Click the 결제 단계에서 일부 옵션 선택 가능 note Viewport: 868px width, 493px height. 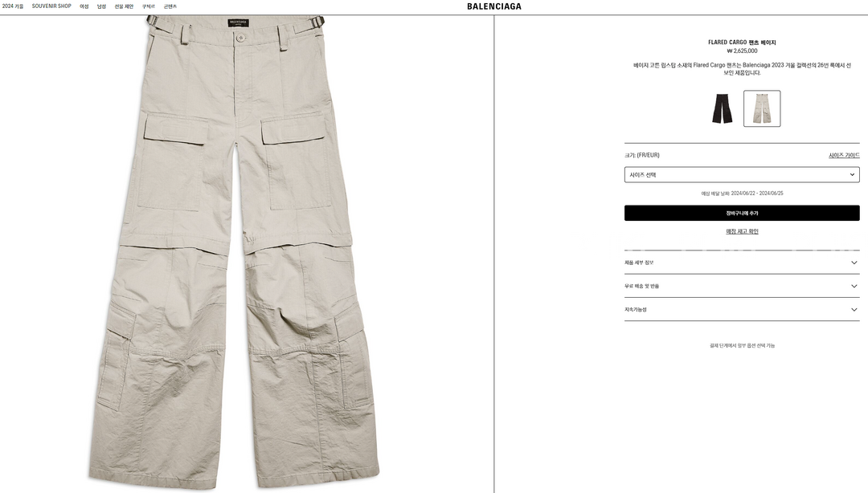742,345
